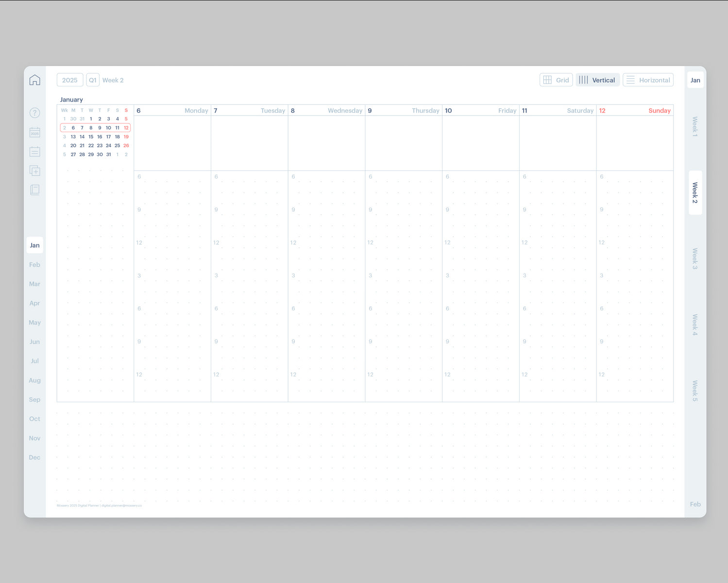The height and width of the screenshot is (583, 728).
Task: Select date 15 in mini calendar
Action: pos(91,137)
